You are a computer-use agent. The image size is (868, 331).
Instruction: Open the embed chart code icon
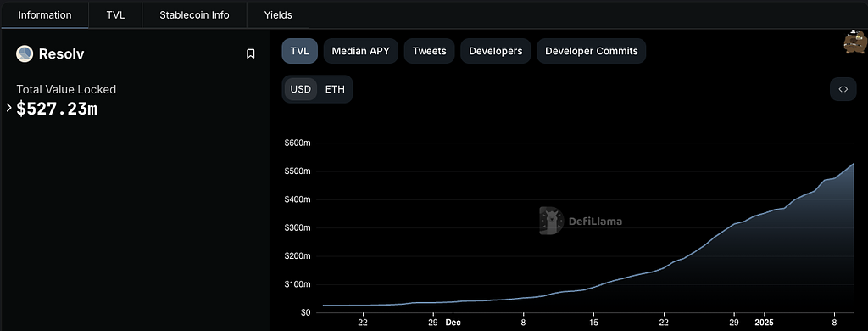(843, 89)
